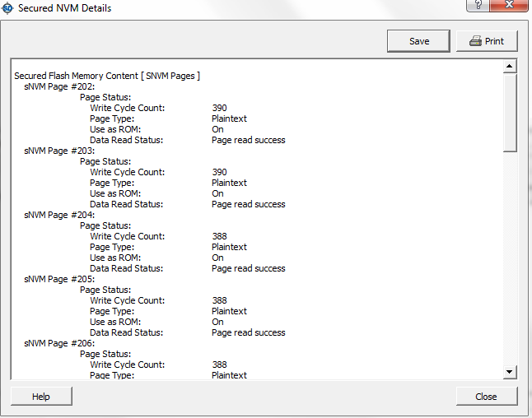This screenshot has height=418, width=532.
Task: Click the scrollbar up arrow
Action: pyautogui.click(x=509, y=66)
